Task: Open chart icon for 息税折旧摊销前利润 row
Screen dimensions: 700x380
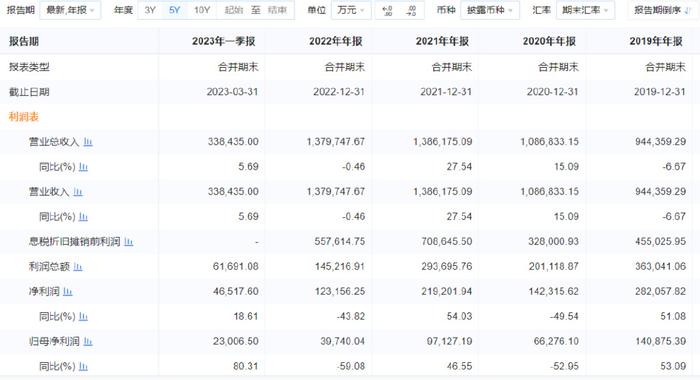Action: [129, 242]
